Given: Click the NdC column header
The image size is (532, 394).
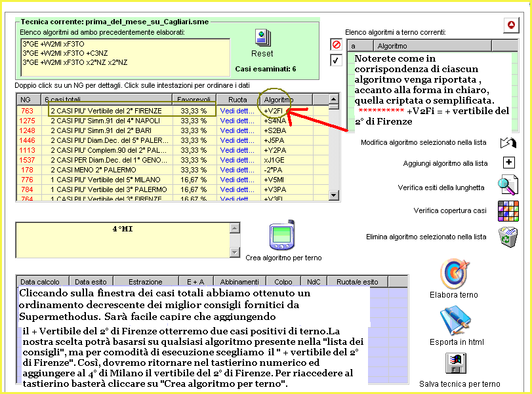Looking at the screenshot, I should (x=314, y=282).
